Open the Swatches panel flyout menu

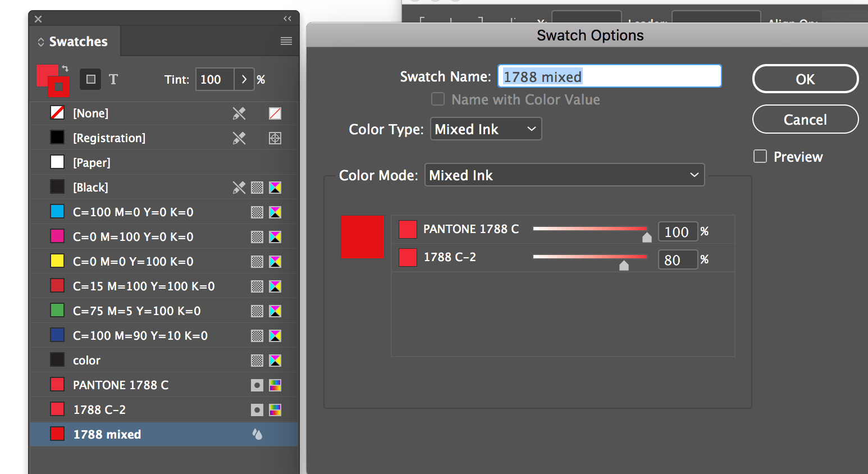tap(286, 41)
